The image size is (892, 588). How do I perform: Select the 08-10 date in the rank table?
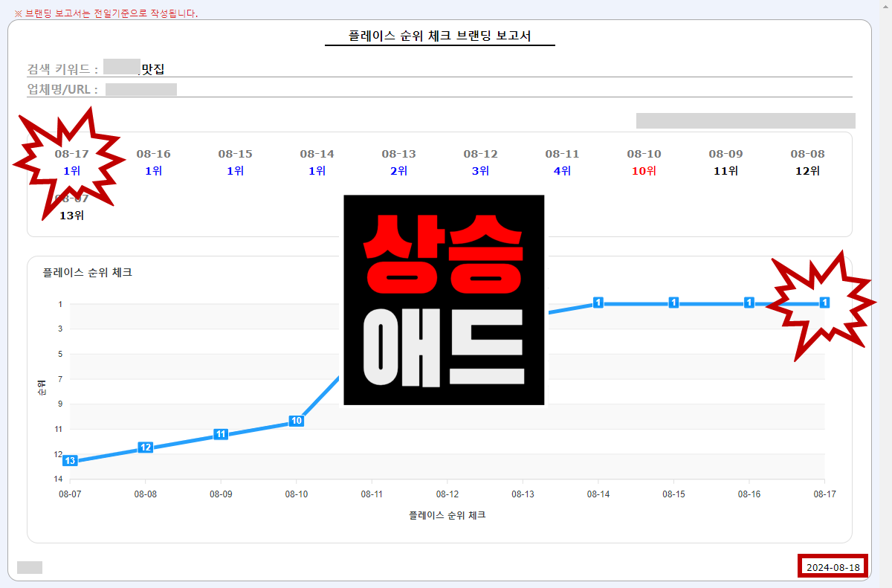pyautogui.click(x=644, y=154)
